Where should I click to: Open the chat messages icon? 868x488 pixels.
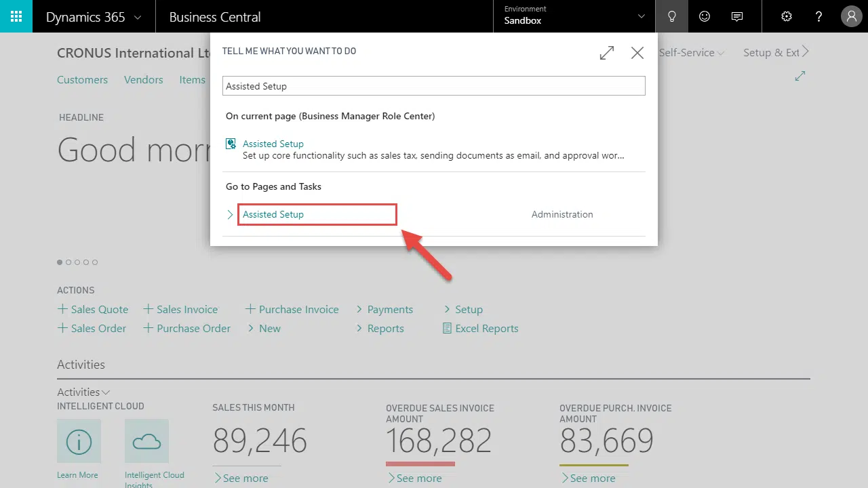pyautogui.click(x=737, y=16)
